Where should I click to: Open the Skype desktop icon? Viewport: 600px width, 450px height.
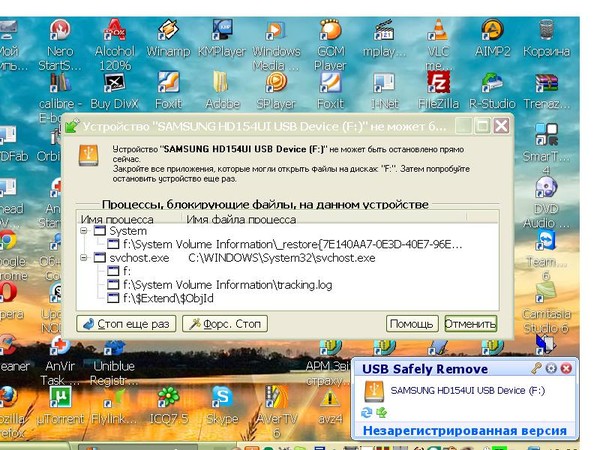coord(222,406)
